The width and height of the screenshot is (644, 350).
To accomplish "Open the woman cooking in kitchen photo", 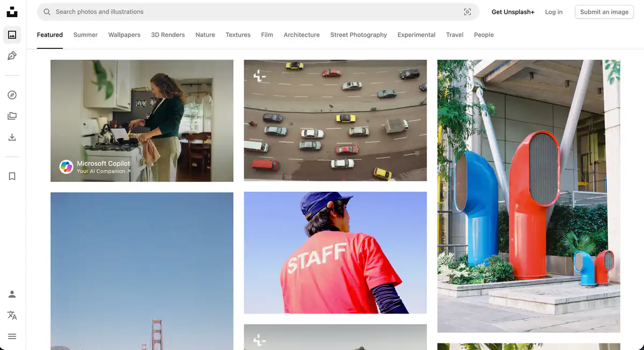I will [x=142, y=121].
